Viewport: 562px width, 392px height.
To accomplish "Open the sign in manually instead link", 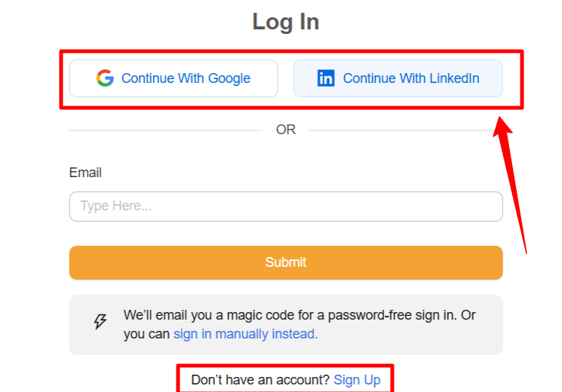I will pos(246,334).
